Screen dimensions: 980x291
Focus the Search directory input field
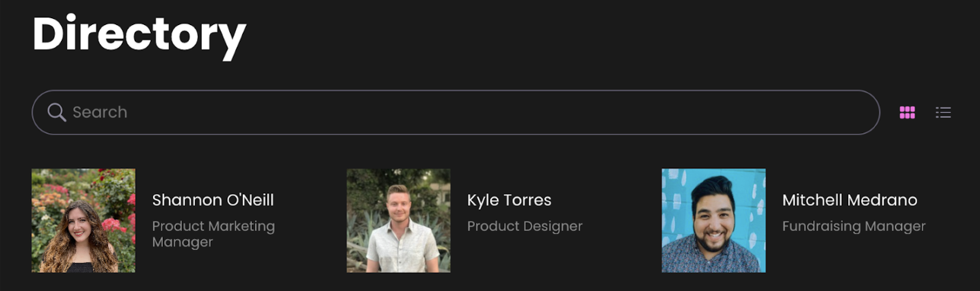coord(456,112)
